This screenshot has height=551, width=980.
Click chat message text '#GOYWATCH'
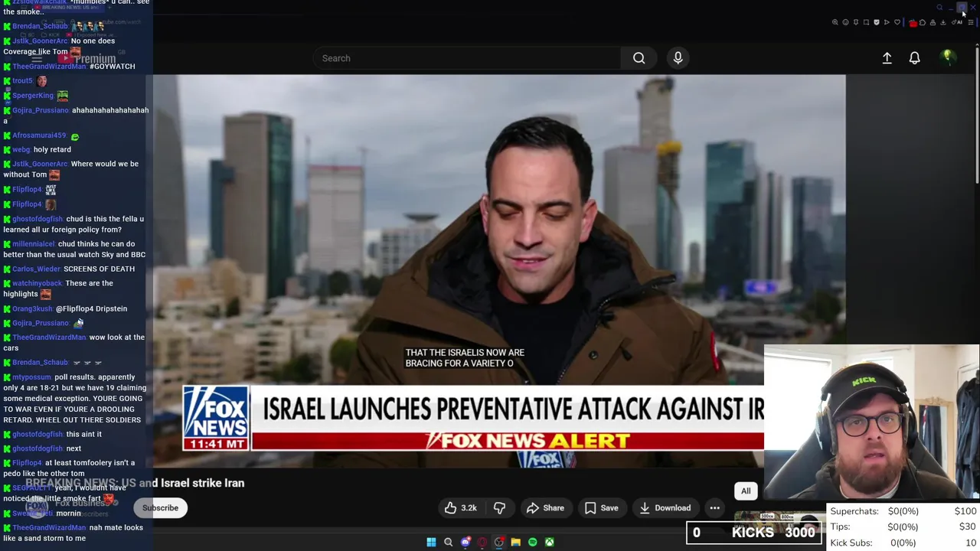click(112, 67)
